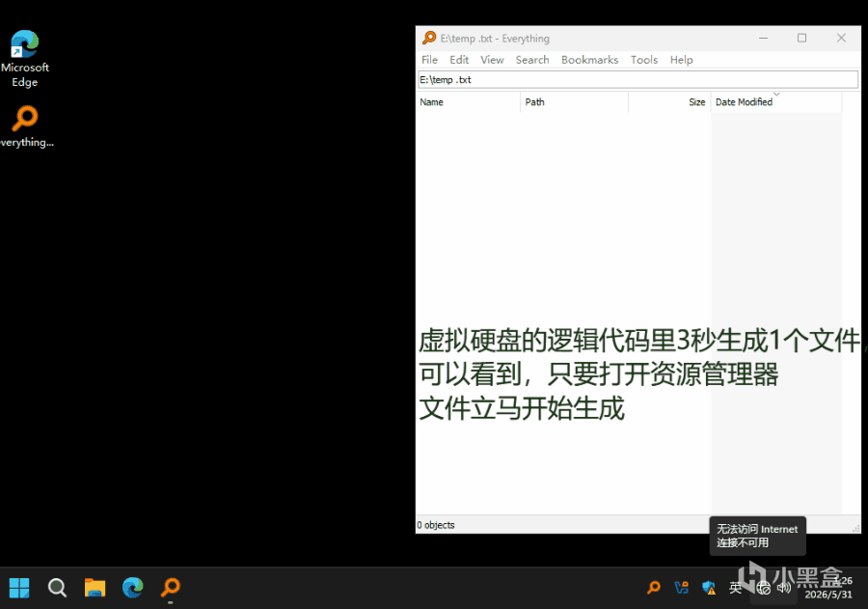Sort results by the Path column
The width and height of the screenshot is (868, 609).
(574, 102)
